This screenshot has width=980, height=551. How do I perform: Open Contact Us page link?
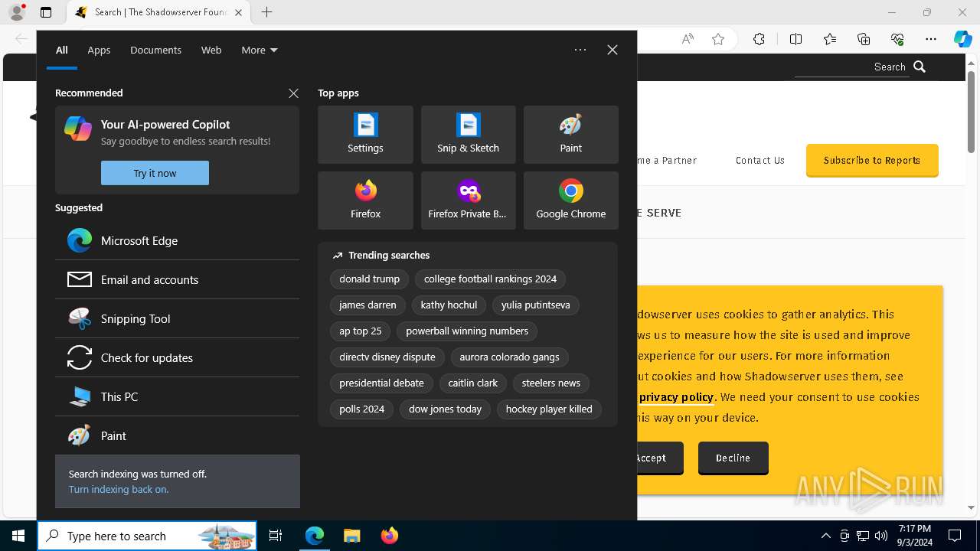760,161
